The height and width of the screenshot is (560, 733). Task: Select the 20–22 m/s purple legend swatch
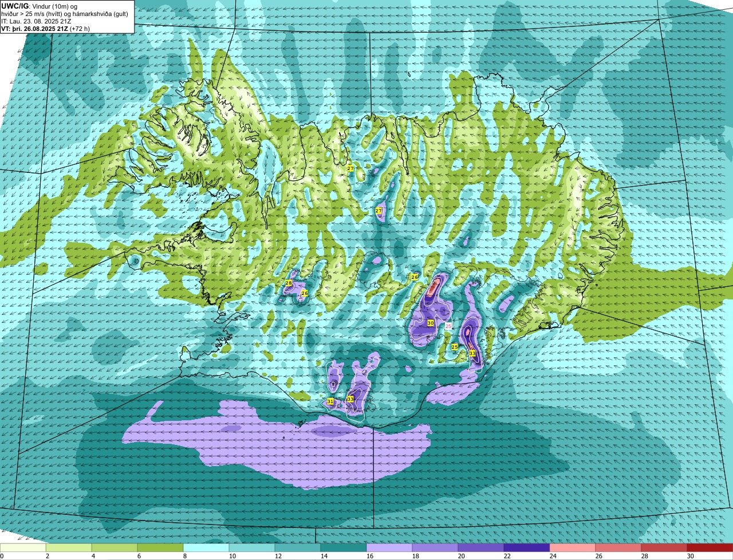tap(481, 547)
